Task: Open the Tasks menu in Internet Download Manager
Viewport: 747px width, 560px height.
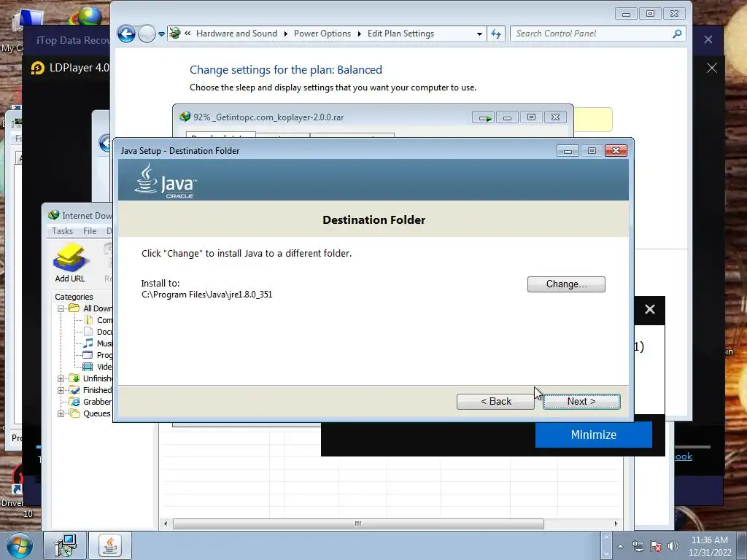Action: (63, 231)
